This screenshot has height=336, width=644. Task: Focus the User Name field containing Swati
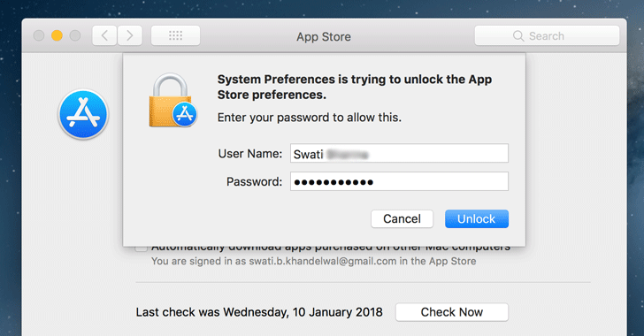(x=399, y=153)
